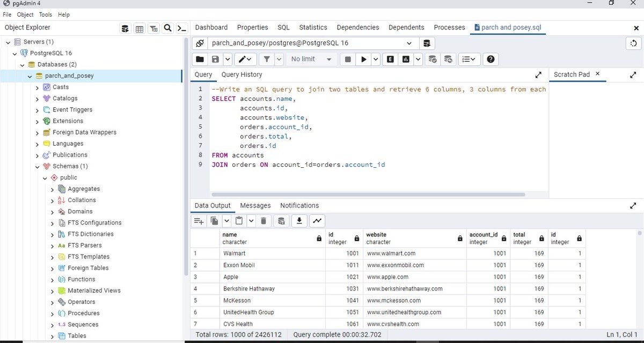Maximize the Scratch Pad panel

point(633,75)
